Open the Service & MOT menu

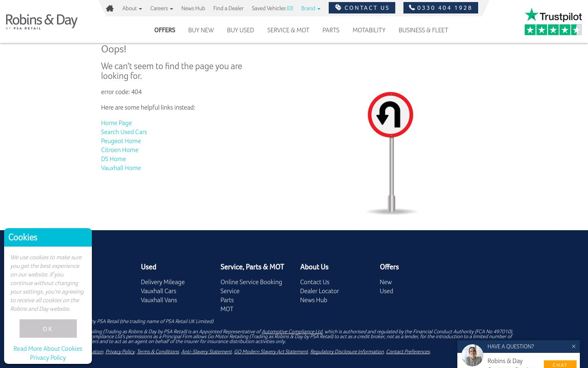pyautogui.click(x=288, y=30)
